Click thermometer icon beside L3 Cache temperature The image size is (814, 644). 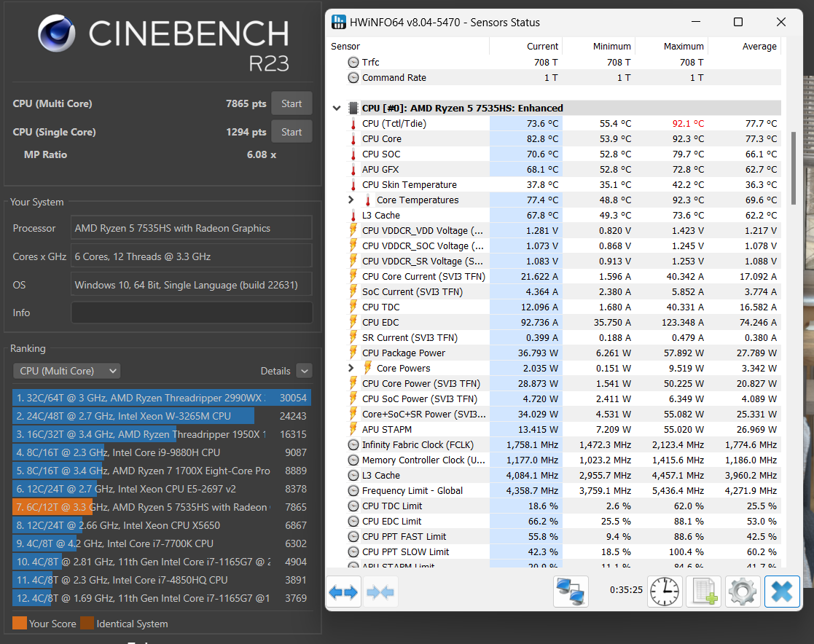click(x=353, y=216)
